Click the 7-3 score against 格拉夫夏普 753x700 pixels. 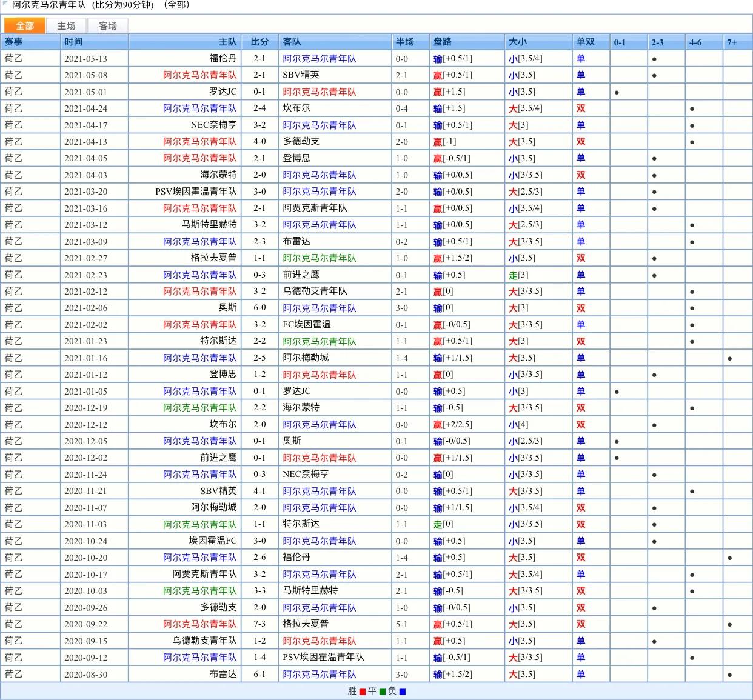pos(259,624)
